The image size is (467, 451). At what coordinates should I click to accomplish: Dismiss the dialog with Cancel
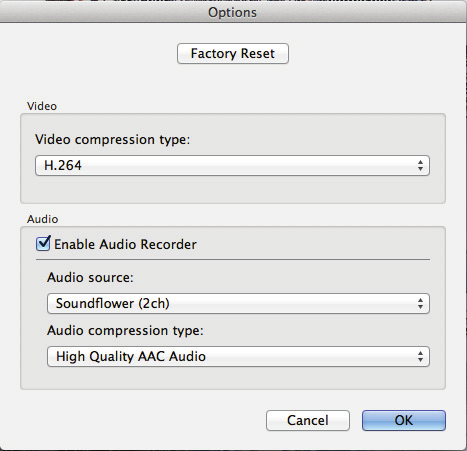(308, 420)
